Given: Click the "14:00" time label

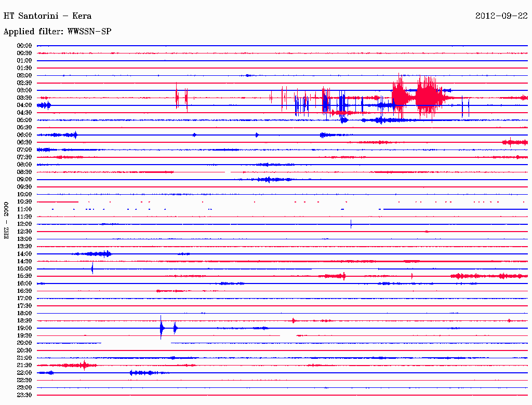Looking at the screenshot, I should tap(24, 254).
